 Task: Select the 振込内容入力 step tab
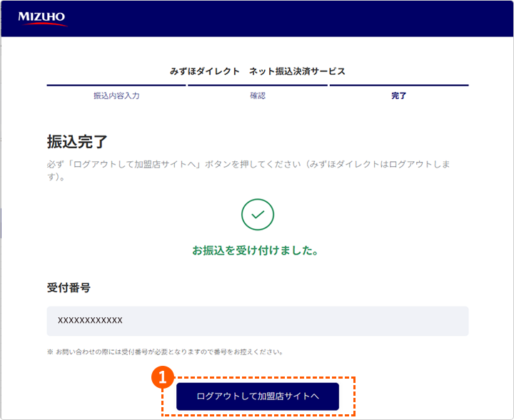[116, 96]
